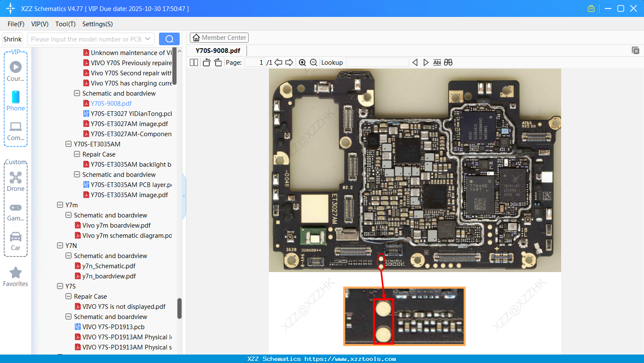Click the Lookup text field
This screenshot has height=363, width=644.
tap(378, 63)
